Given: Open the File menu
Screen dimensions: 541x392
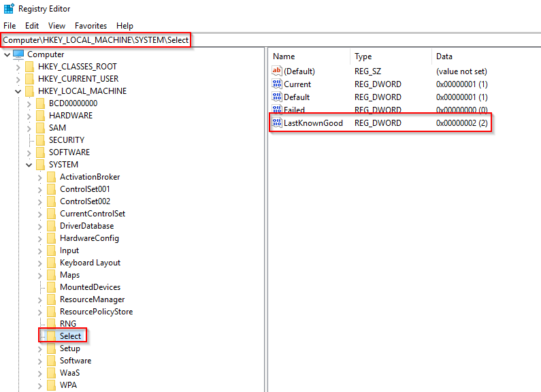Looking at the screenshot, I should [10, 26].
